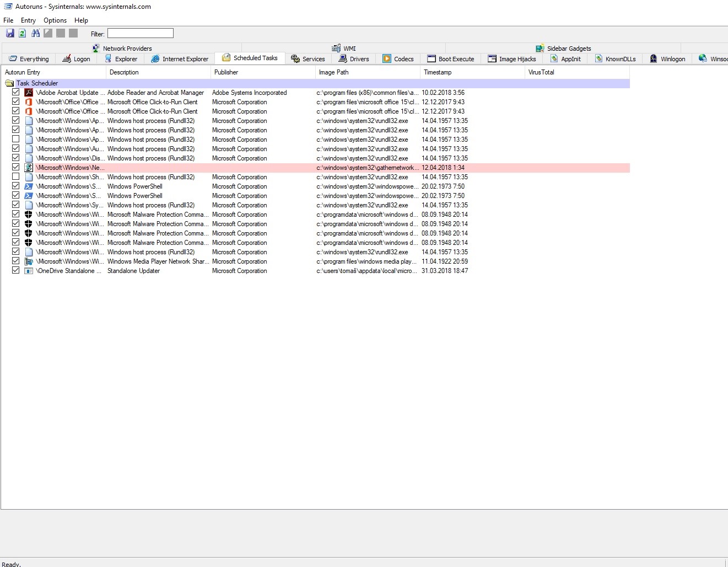This screenshot has width=728, height=567.
Task: Uncheck the \Microsoft\Windows\Au... entry checkbox
Action: 15,149
